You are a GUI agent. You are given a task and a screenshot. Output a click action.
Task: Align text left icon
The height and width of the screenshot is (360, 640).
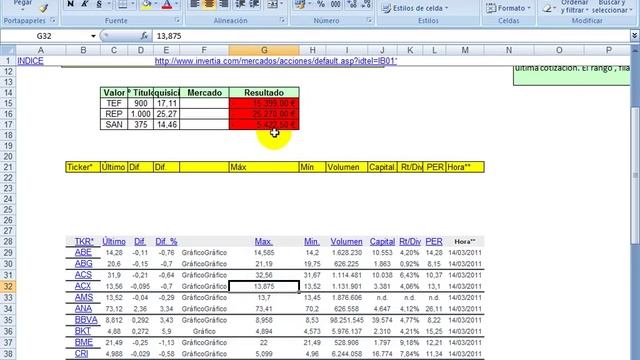(195, 4)
